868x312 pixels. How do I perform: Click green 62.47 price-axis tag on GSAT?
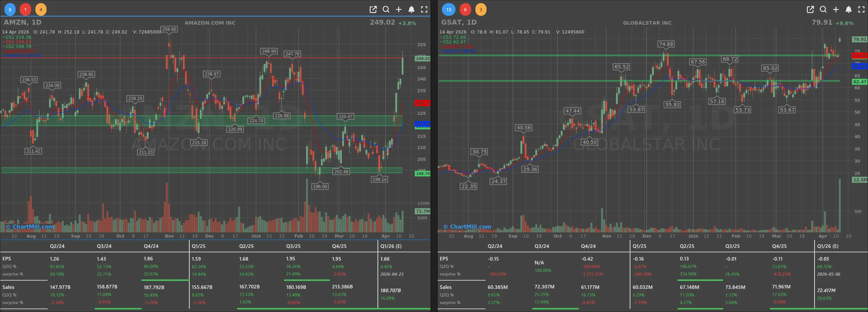[x=860, y=82]
